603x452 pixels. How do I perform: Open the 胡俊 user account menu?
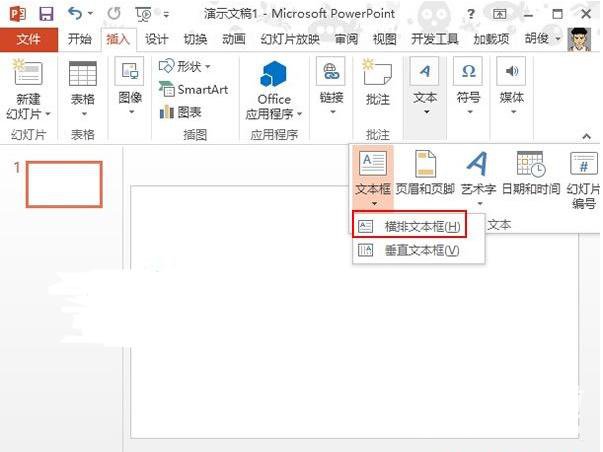coord(542,39)
